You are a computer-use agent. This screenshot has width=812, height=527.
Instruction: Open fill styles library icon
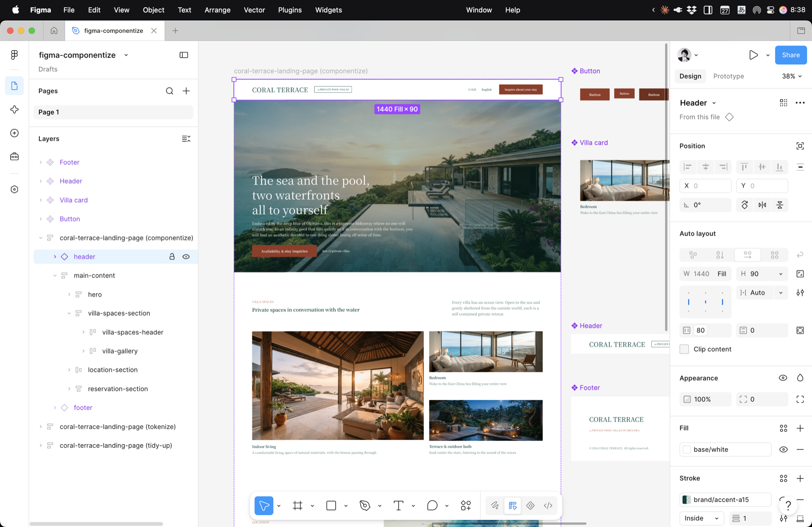pyautogui.click(x=784, y=428)
